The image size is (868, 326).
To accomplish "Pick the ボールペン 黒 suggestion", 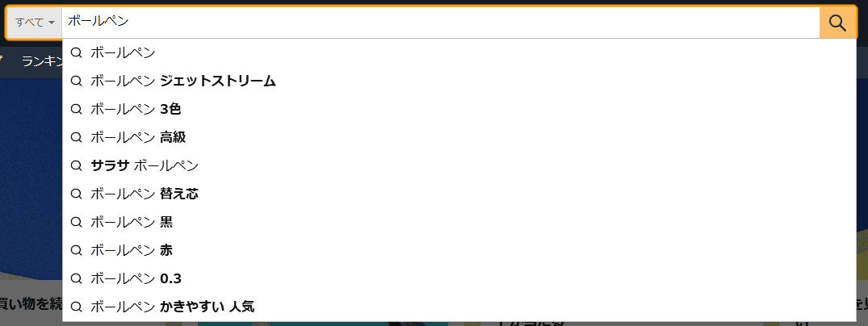I will (459, 222).
